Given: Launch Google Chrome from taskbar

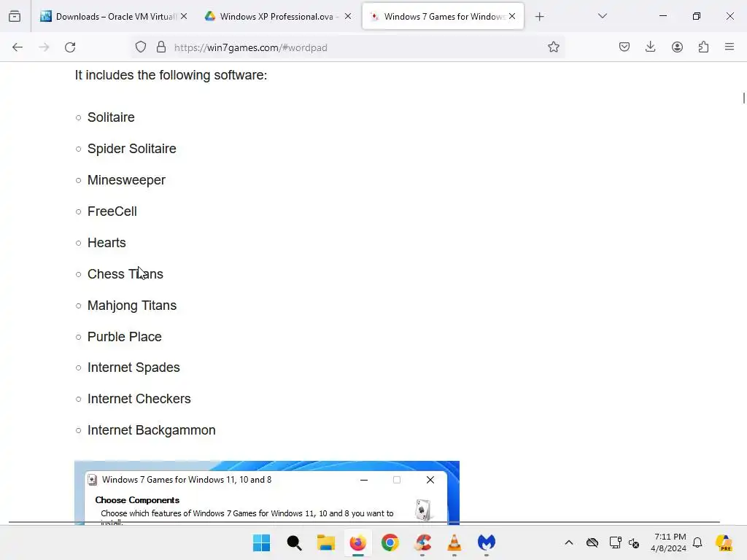Looking at the screenshot, I should pos(390,542).
